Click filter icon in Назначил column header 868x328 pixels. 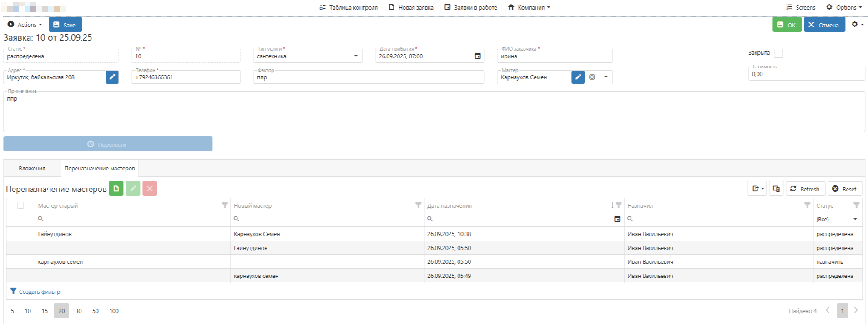[807, 205]
